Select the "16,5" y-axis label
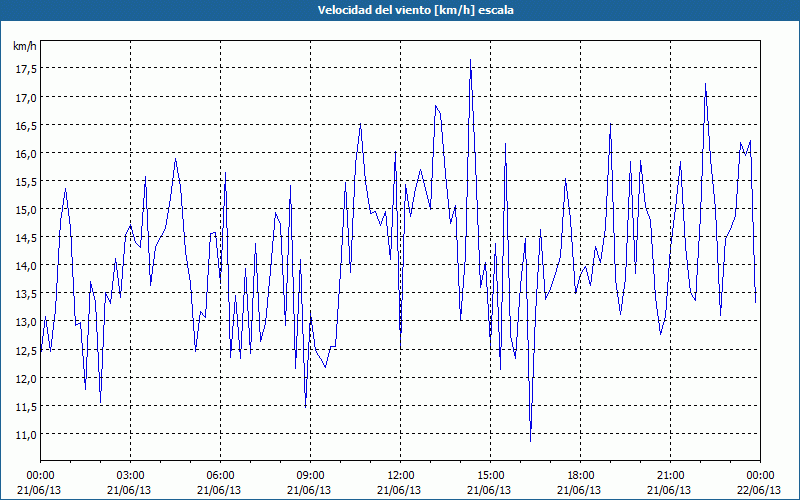 tap(25, 125)
